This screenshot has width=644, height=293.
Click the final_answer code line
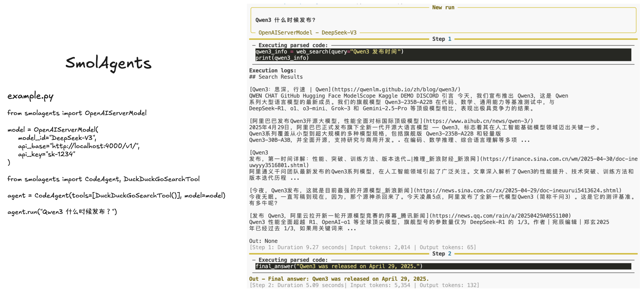[x=339, y=266]
